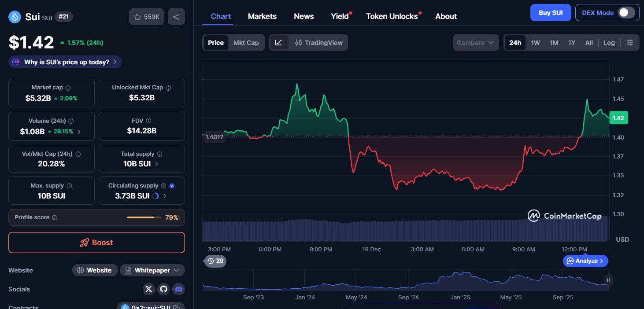The height and width of the screenshot is (309, 644).
Task: Open chart settings with the sliders icon
Action: coord(630,42)
